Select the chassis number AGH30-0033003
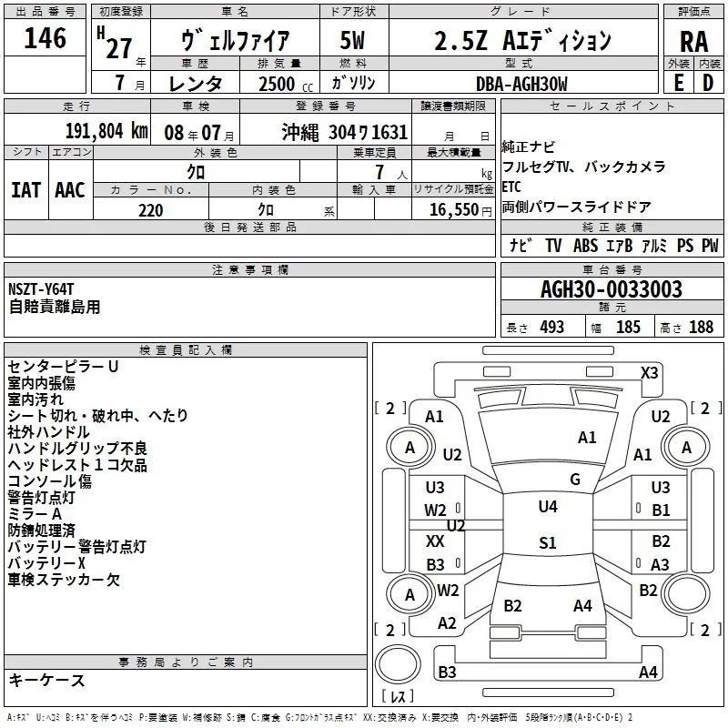This screenshot has width=728, height=728. point(612,290)
